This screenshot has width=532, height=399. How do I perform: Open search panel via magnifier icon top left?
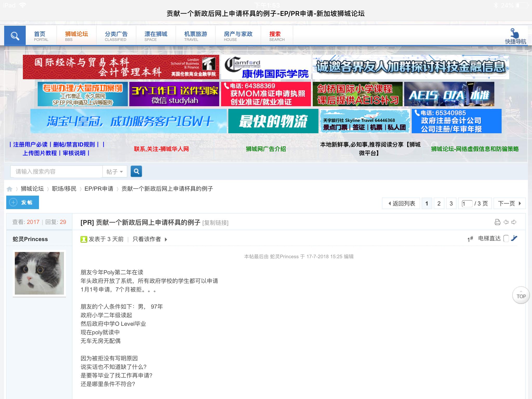(x=15, y=36)
